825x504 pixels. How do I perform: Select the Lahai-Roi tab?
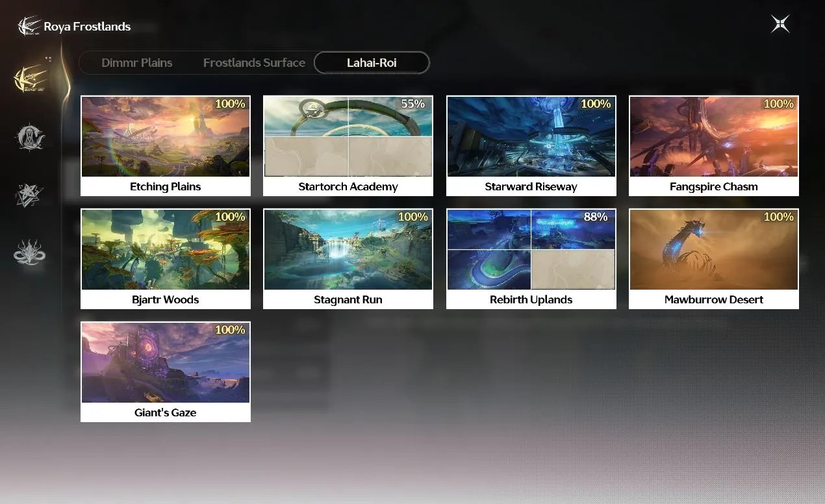372,63
